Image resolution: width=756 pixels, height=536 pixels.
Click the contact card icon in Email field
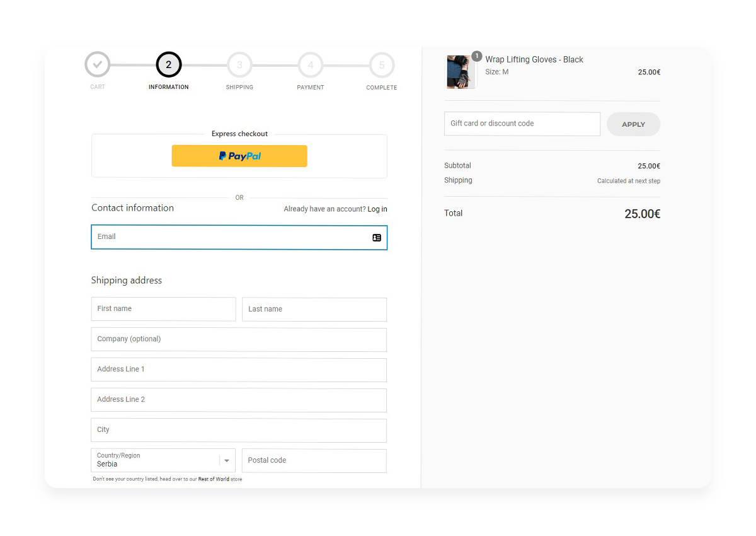[377, 238]
